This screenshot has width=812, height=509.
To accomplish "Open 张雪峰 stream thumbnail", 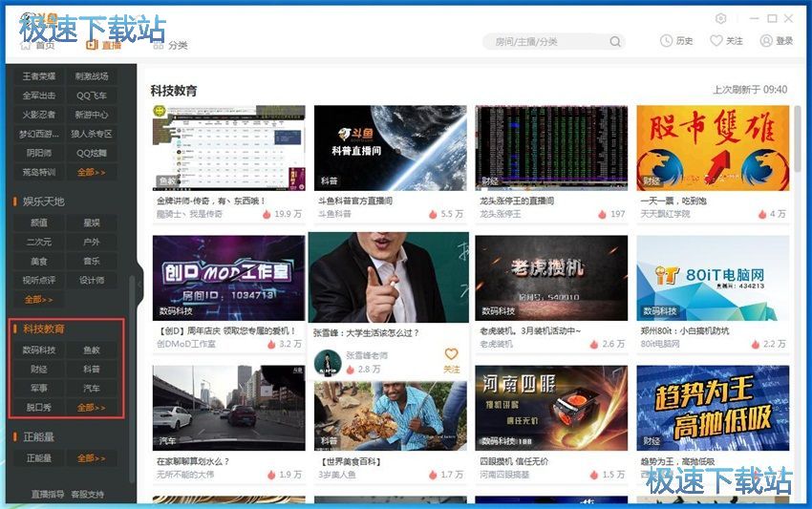I will click(x=389, y=278).
